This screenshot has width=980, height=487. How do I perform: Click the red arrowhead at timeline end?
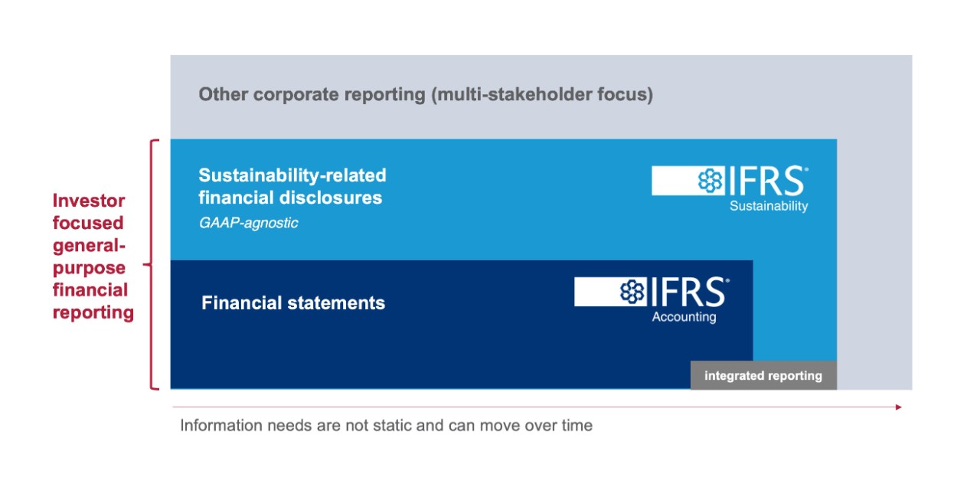[x=899, y=407]
